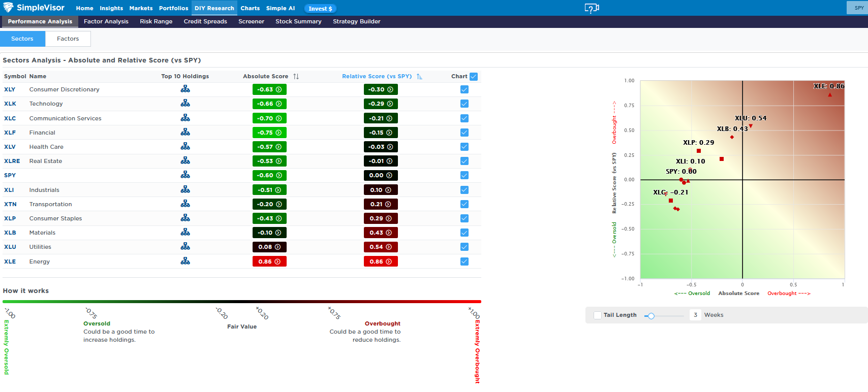Expand XLB relative score 0.43 badge

(380, 233)
